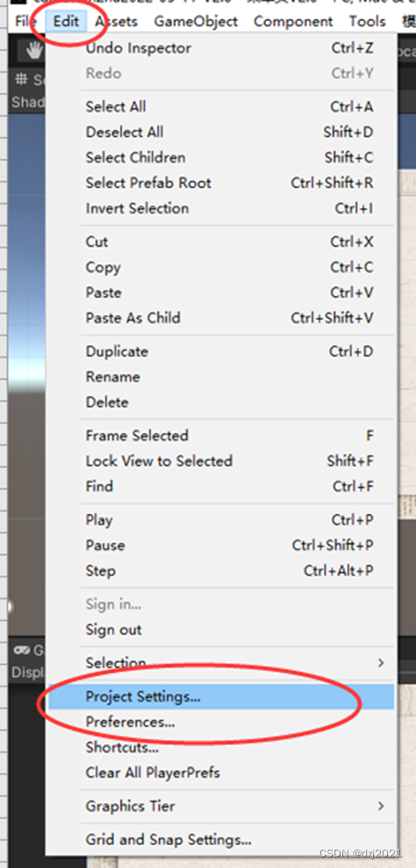Choose Paste As Child
Image resolution: width=416 pixels, height=868 pixels.
point(221,318)
